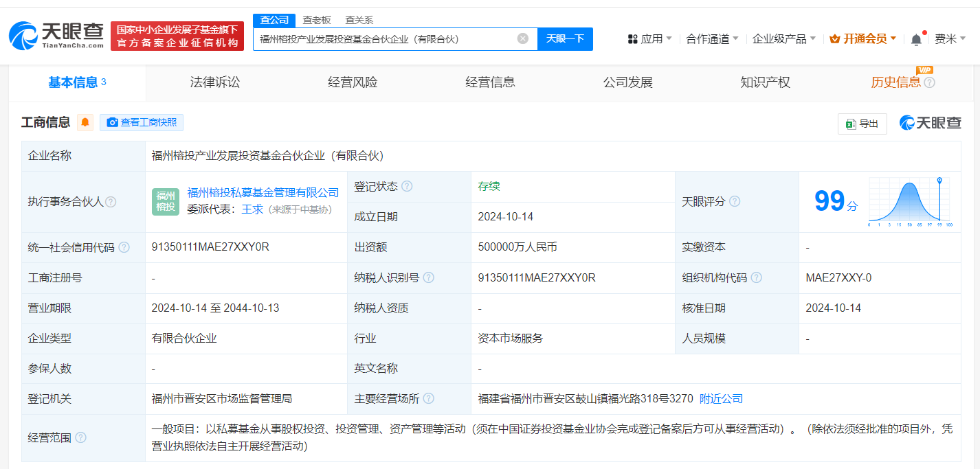This screenshot has width=980, height=469.
Task: Switch to the 知识产权 tab
Action: (765, 82)
